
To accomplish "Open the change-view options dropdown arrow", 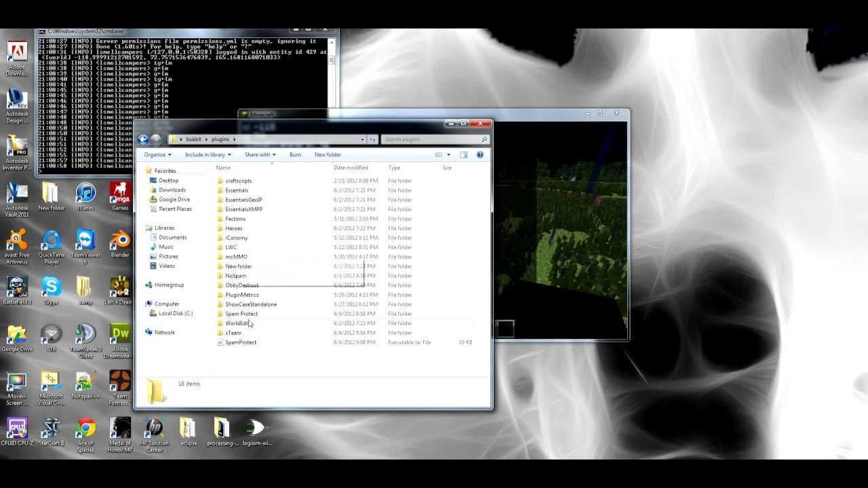I will tap(448, 155).
